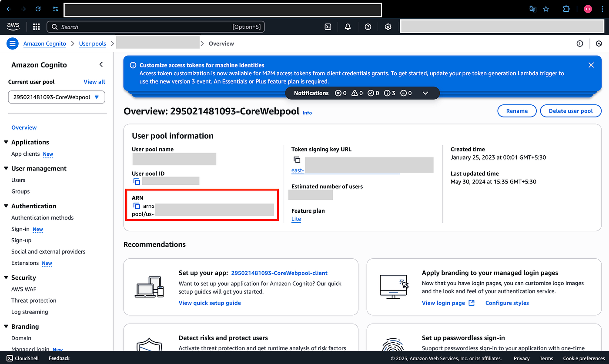Click Configure styles link
This screenshot has height=364, width=609.
click(507, 303)
